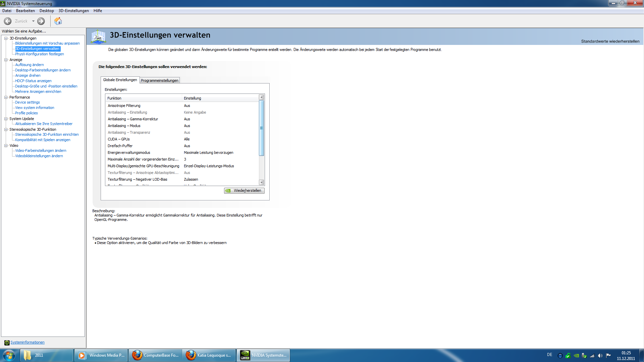Viewport: 644px width, 362px height.
Task: Select PhysX-Konfiguration festlegen in tree
Action: [x=39, y=54]
